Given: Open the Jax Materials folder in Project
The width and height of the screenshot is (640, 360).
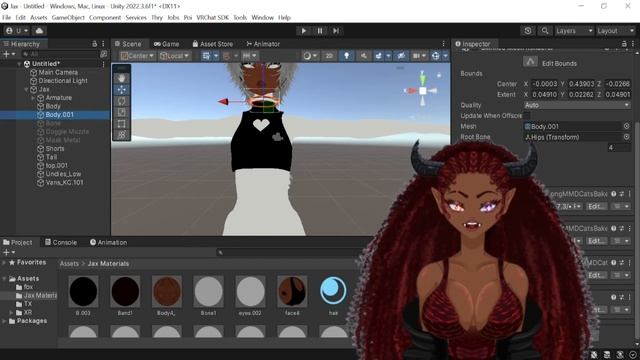Looking at the screenshot, I should pyautogui.click(x=40, y=295).
